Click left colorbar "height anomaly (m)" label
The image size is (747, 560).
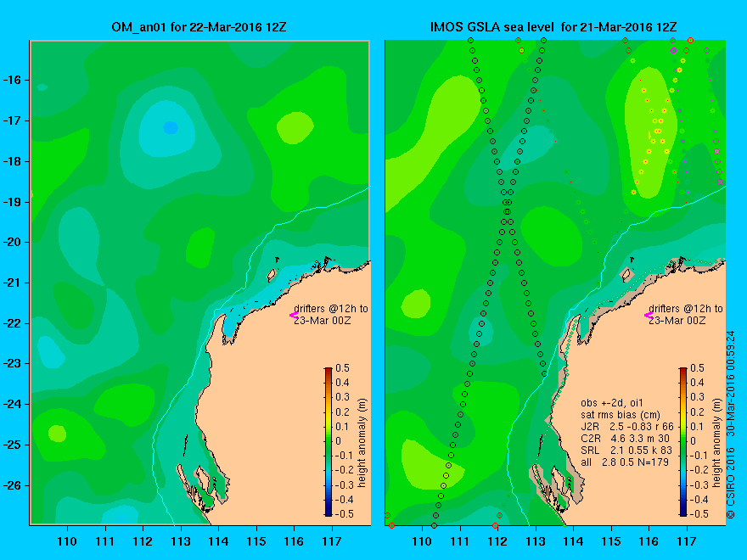362,443
